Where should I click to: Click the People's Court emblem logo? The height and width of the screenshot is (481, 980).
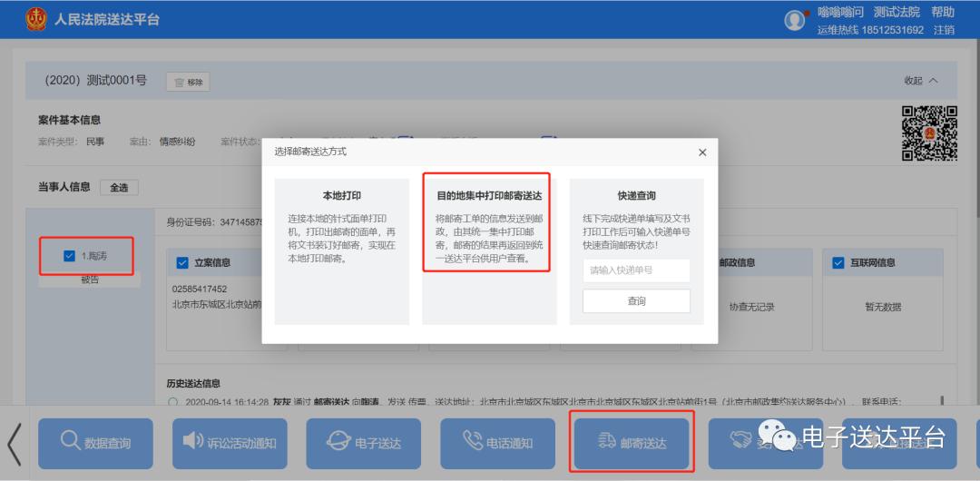[36, 19]
